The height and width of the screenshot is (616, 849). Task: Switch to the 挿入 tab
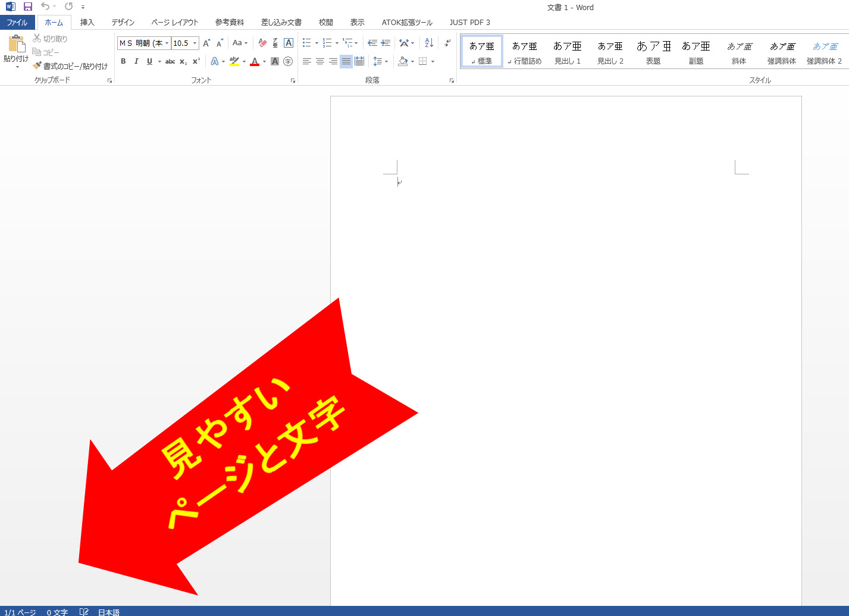tap(87, 23)
